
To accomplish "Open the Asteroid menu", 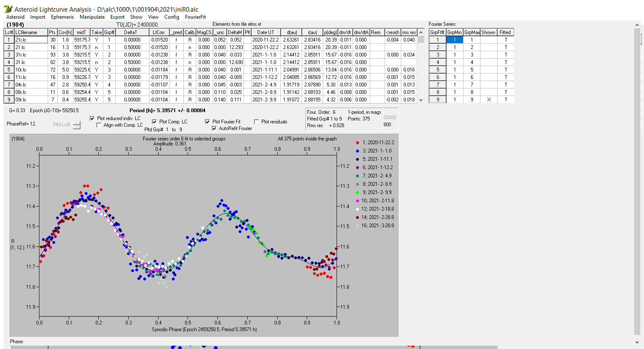I will click(15, 17).
